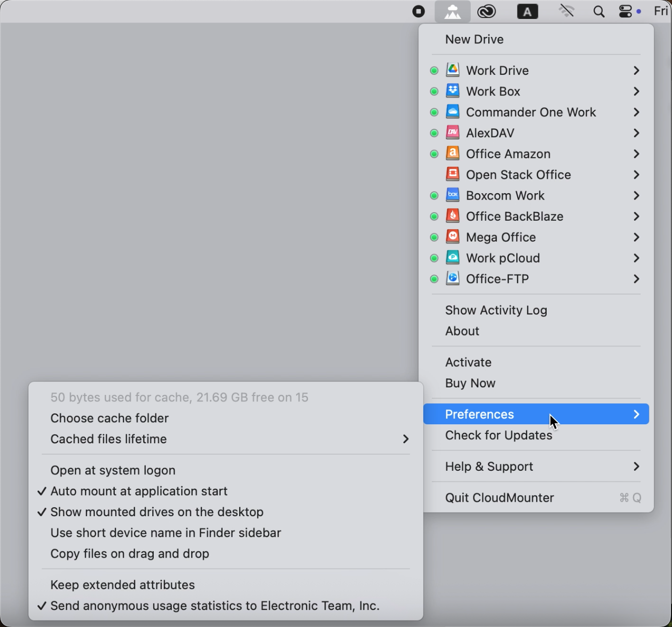The width and height of the screenshot is (672, 627).
Task: Expand the Open Stack Office submenu arrow
Action: pos(637,175)
